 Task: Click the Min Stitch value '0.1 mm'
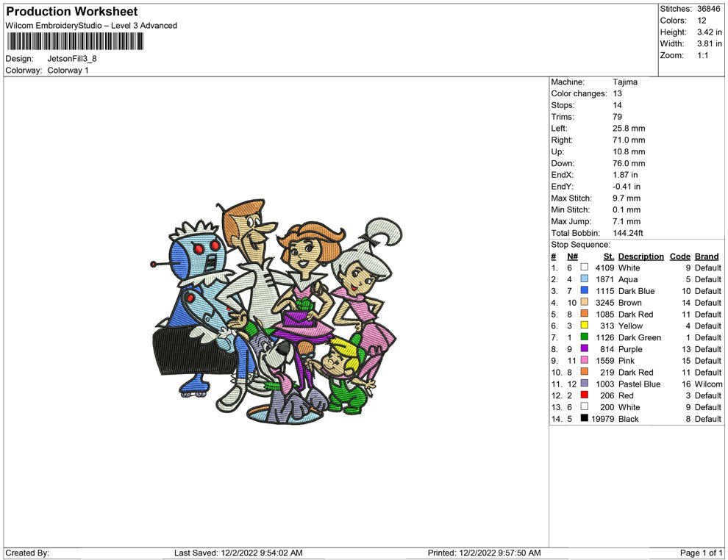click(x=627, y=209)
